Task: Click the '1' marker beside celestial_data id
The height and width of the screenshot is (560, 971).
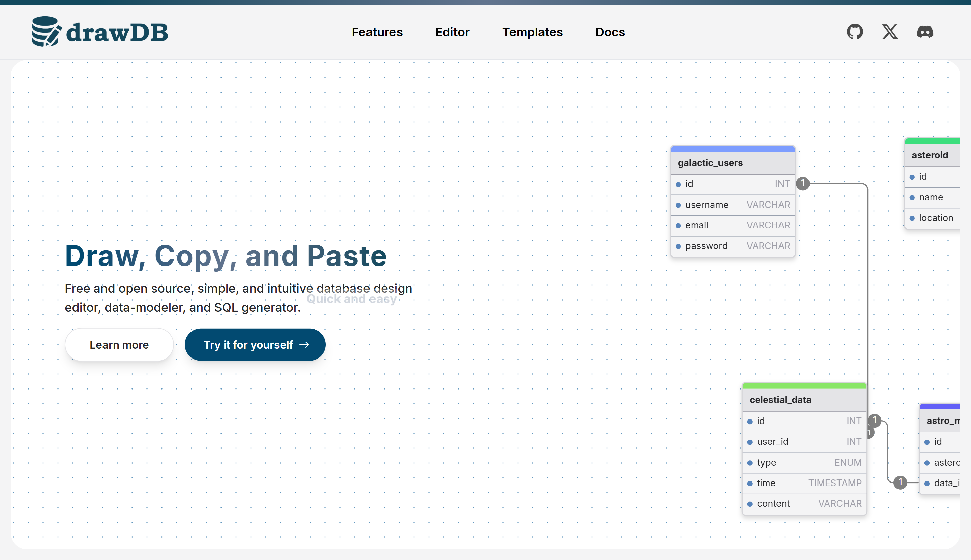Action: 875,421
